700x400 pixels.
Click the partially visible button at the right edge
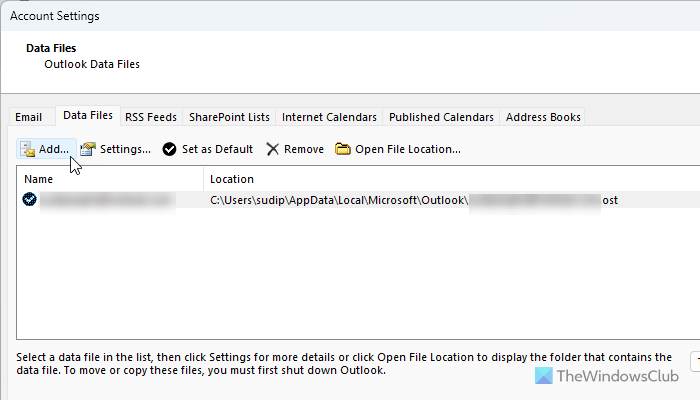(x=695, y=360)
